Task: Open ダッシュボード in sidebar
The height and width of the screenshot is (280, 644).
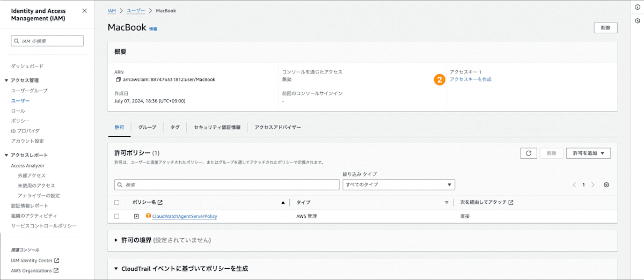Action: tap(27, 66)
